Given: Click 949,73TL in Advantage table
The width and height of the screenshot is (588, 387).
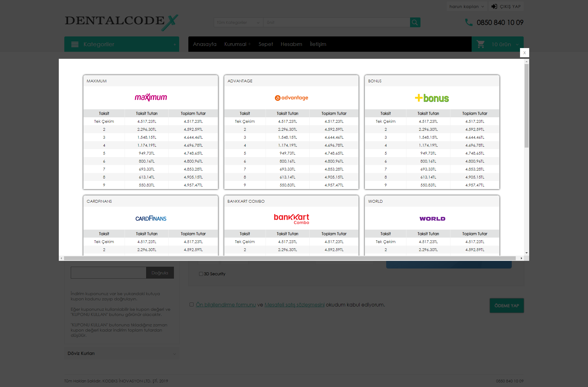Looking at the screenshot, I should (287, 153).
